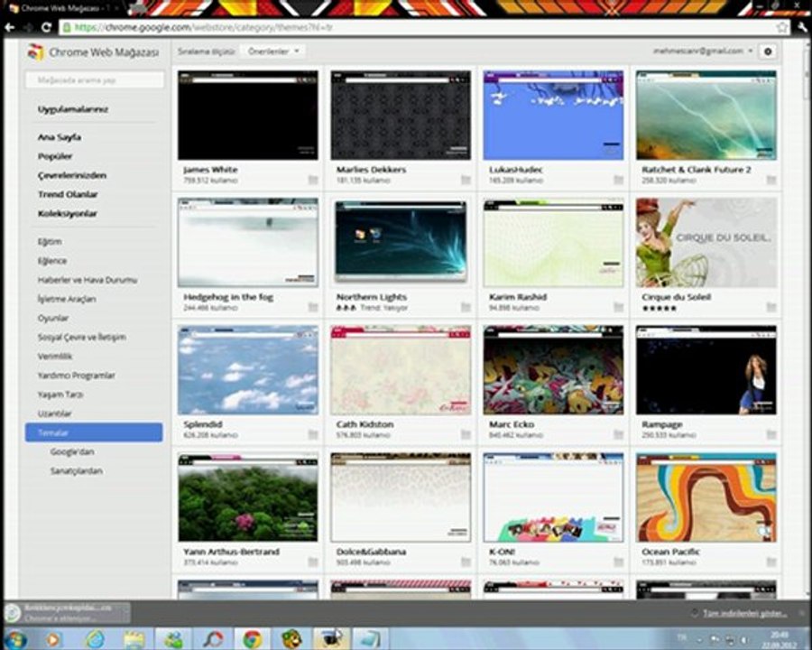The height and width of the screenshot is (650, 812).
Task: Click the Tüm indirilenleri göster link
Action: pyautogui.click(x=744, y=614)
